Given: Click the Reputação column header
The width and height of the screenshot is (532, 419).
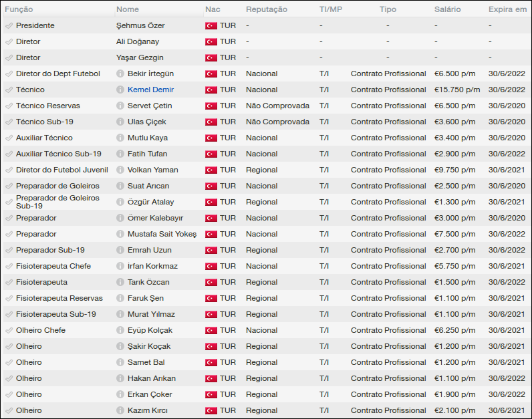Looking at the screenshot, I should coord(266,9).
